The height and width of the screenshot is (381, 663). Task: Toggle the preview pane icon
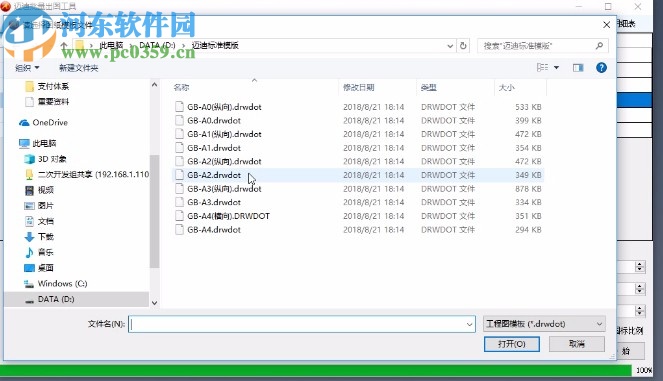578,68
